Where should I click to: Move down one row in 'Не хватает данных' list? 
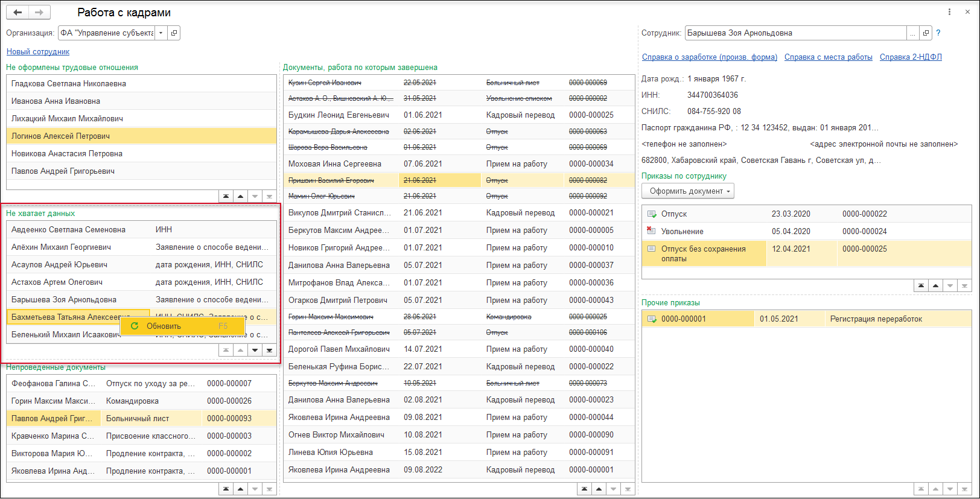coord(255,350)
